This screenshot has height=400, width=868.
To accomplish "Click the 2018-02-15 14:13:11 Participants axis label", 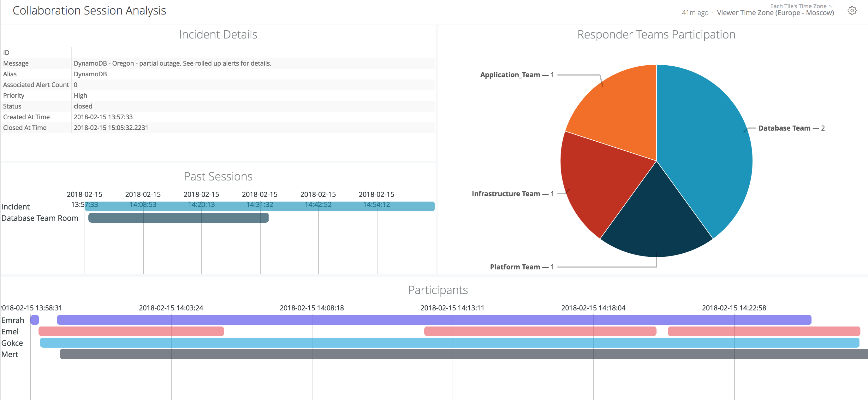I will point(453,308).
